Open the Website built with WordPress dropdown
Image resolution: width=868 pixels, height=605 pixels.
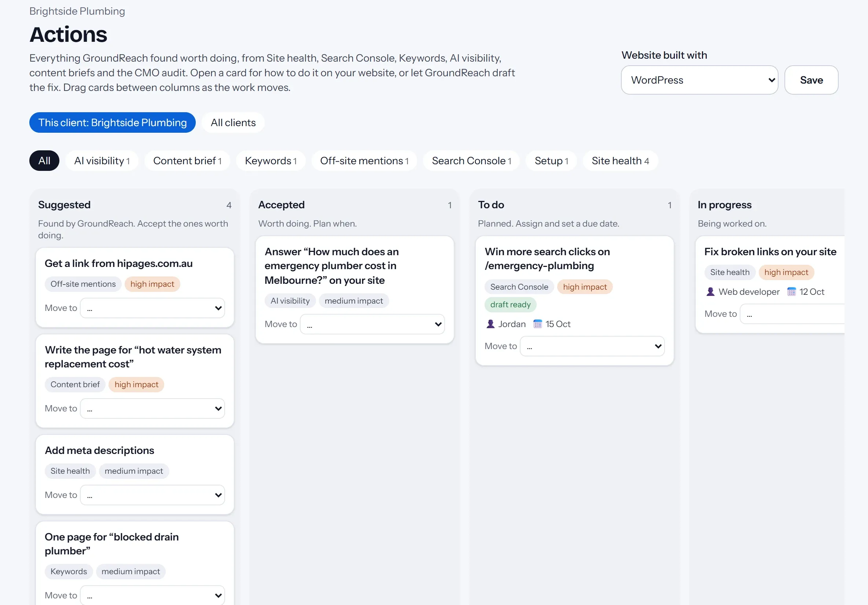pos(699,80)
